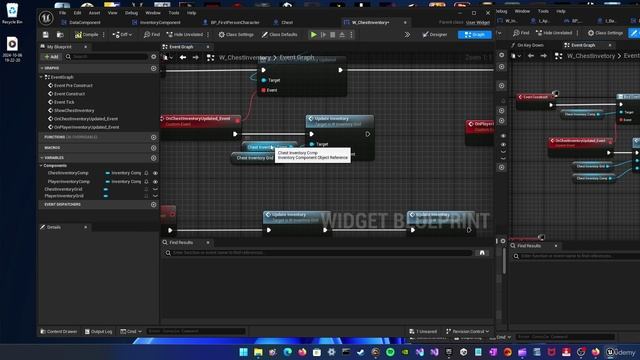Focus the My Blueprint search field
The height and width of the screenshot is (360, 640).
(106, 57)
